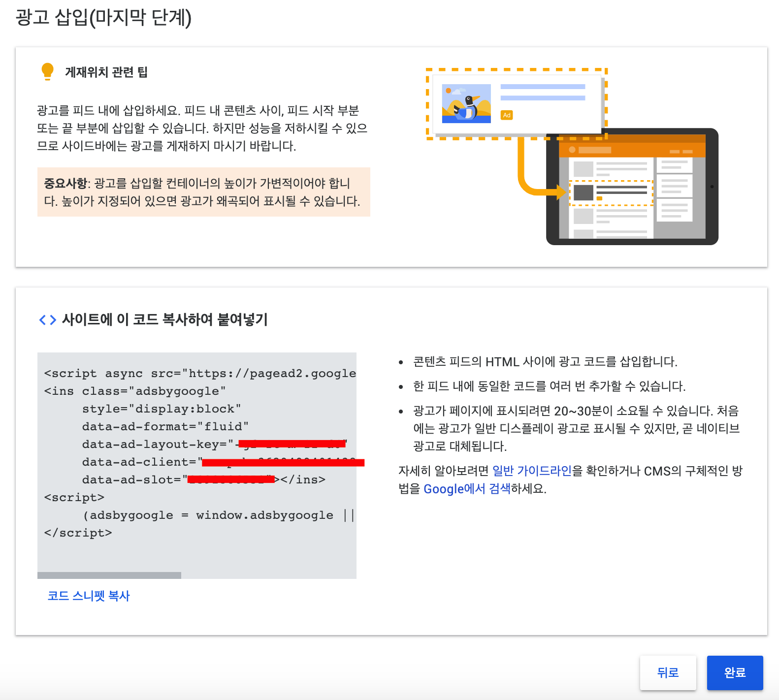Click bullet '콘텐츠 피드의 HTML 사이에 광고 코드를 삽입합니다.'
This screenshot has width=779, height=700.
pyautogui.click(x=545, y=361)
